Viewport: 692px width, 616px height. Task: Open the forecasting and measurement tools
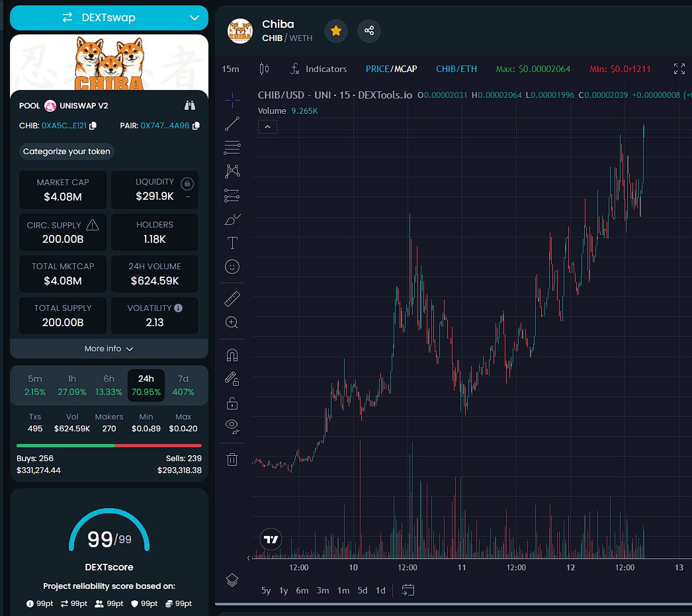coord(232,195)
